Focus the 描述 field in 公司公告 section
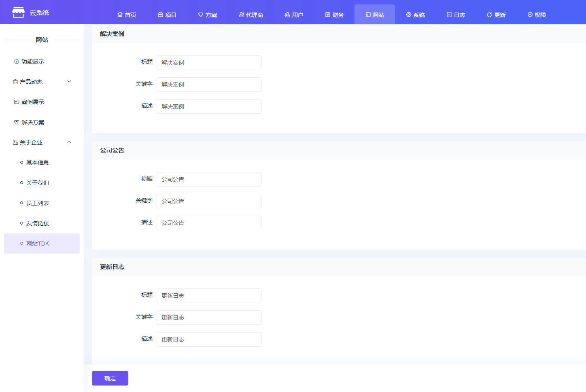This screenshot has height=392, width=586. click(x=209, y=223)
